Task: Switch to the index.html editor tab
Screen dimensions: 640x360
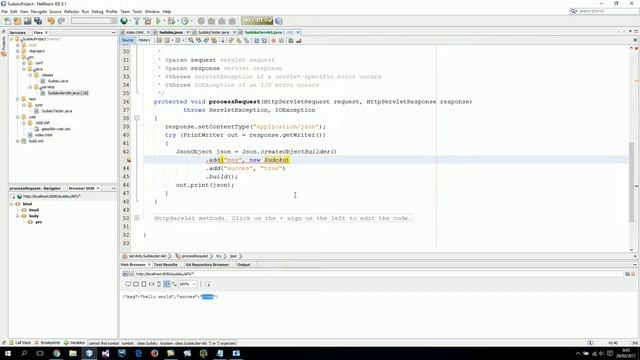Action: (134, 32)
